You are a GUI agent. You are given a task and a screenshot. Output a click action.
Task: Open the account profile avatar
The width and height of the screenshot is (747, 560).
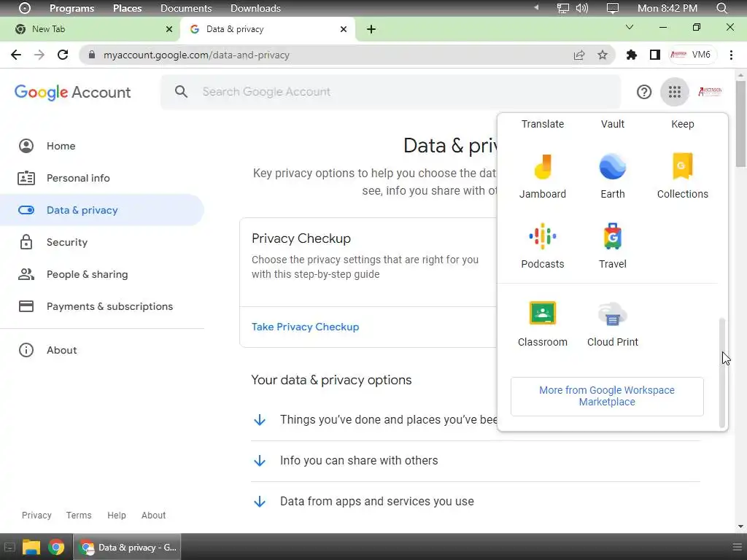click(x=710, y=91)
